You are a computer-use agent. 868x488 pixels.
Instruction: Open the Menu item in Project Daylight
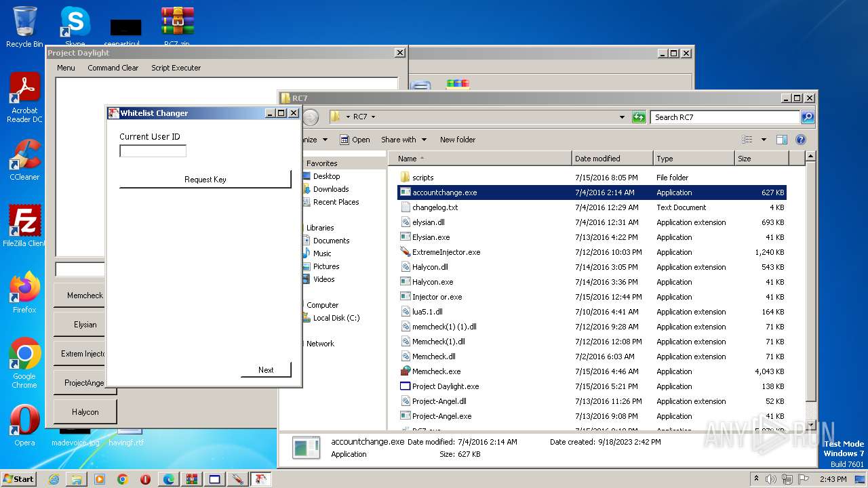[66, 68]
